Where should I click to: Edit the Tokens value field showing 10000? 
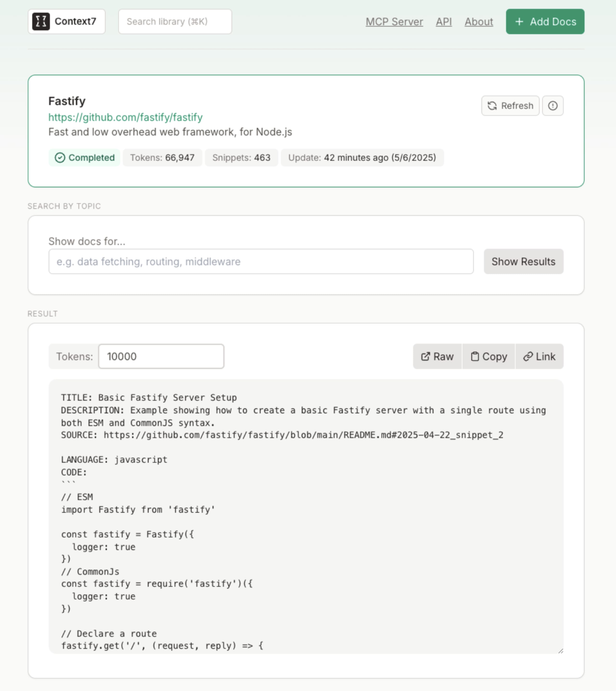point(161,356)
